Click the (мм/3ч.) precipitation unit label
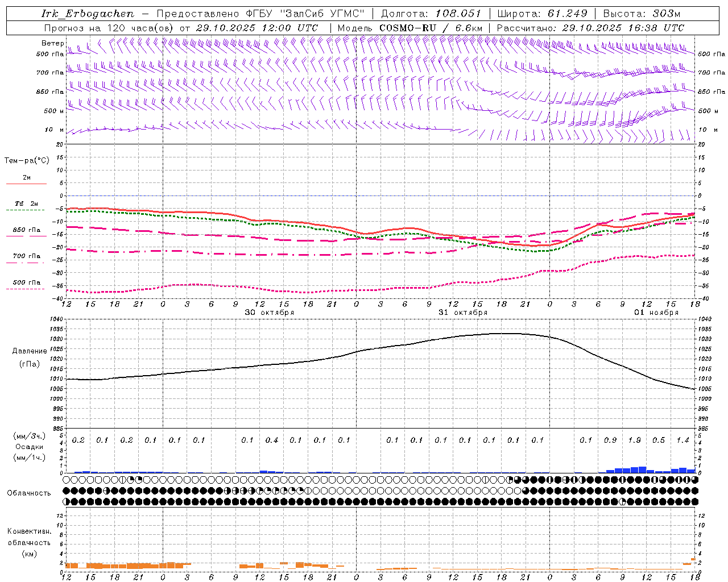Viewport: 728px width, 582px height. 29,436
